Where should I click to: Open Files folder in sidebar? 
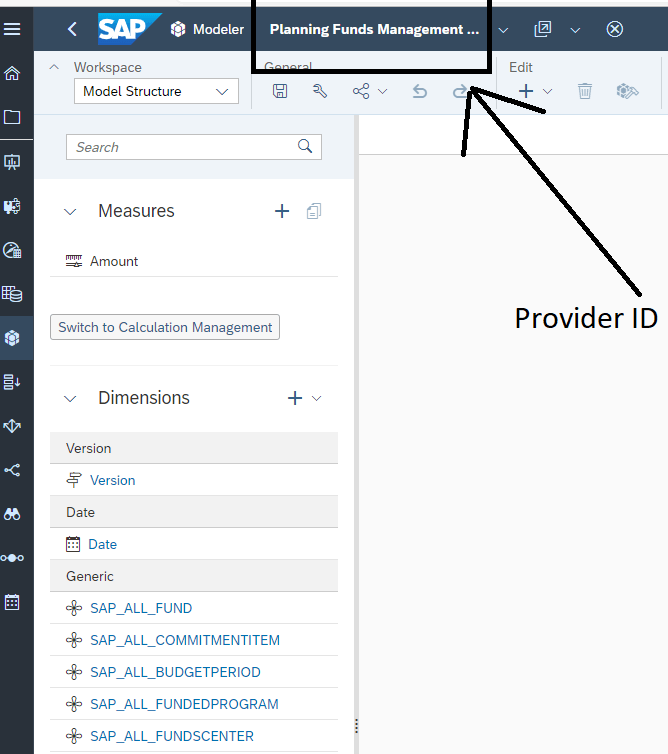point(12,117)
